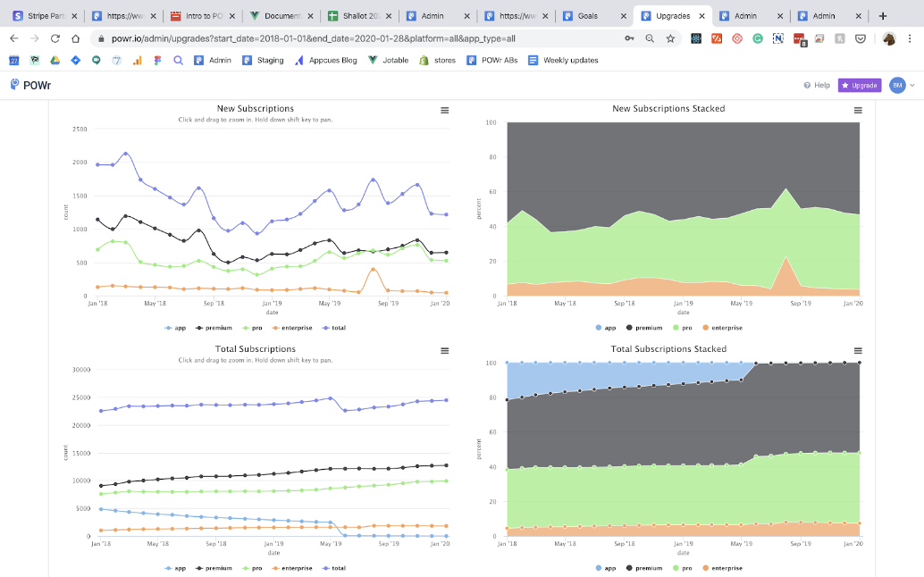
Task: Hide 'premium' series in Total Subscriptions legend
Action: click(x=214, y=568)
